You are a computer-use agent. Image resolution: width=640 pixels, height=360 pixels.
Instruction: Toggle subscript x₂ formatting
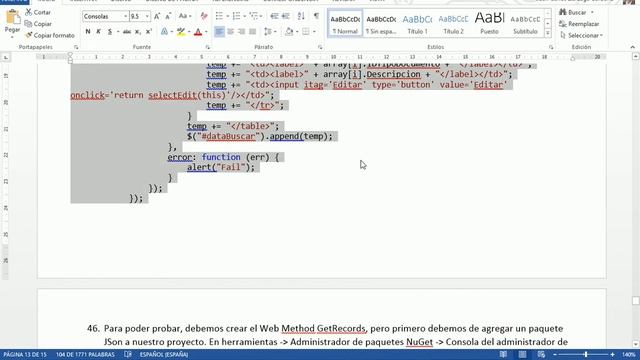pyautogui.click(x=138, y=31)
